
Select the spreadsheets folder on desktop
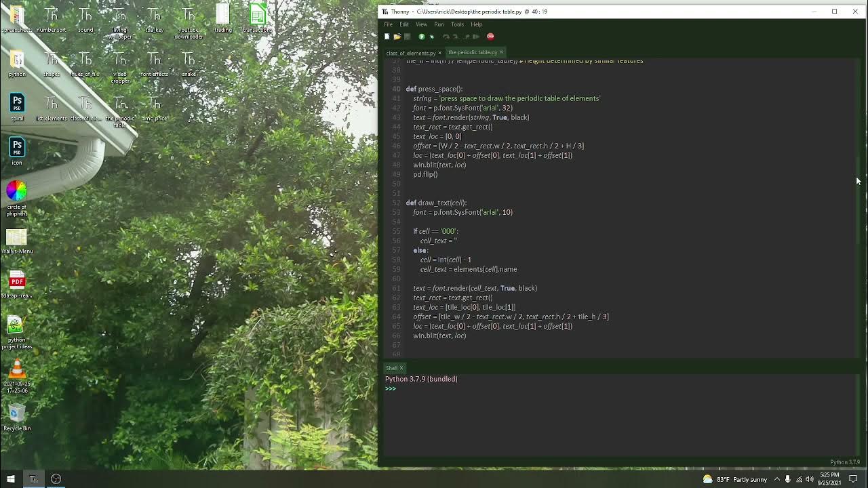[17, 19]
